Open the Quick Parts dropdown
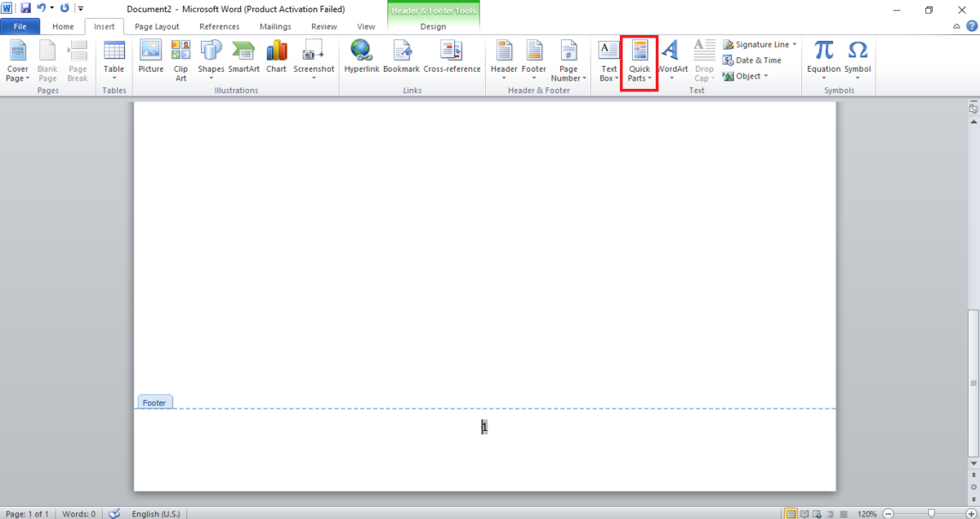 tap(639, 62)
